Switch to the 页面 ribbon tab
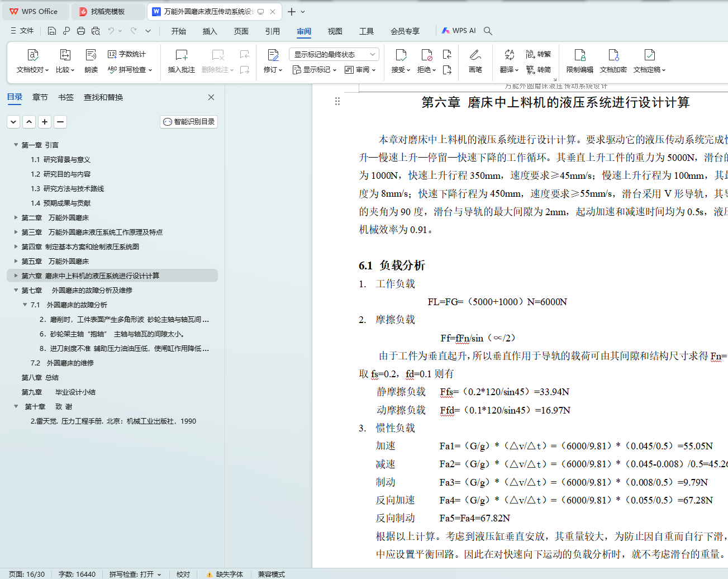The height and width of the screenshot is (579, 728). (241, 31)
